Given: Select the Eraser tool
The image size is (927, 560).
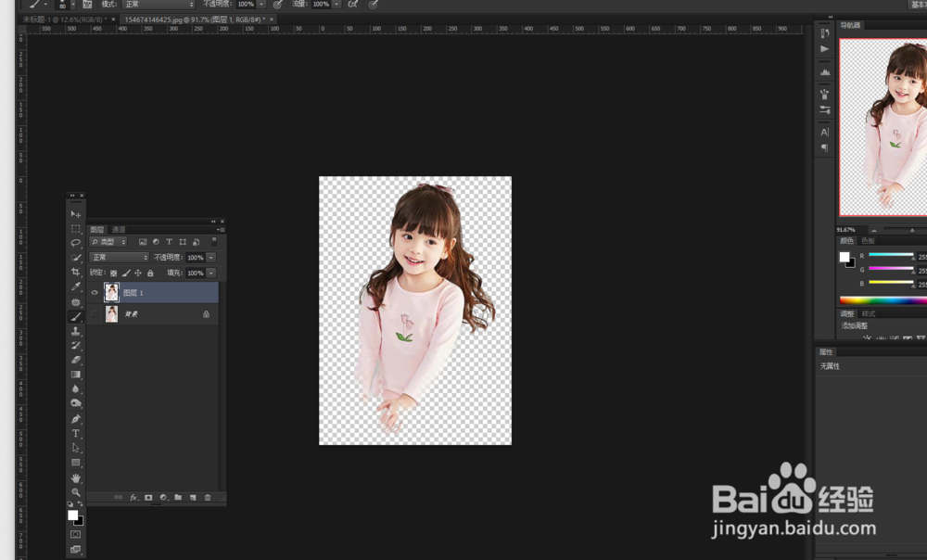Looking at the screenshot, I should click(76, 360).
